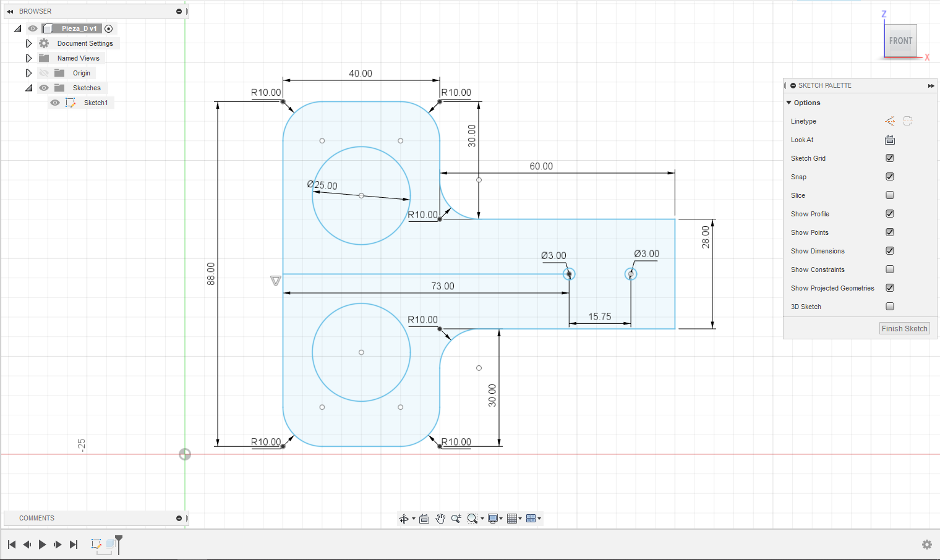The width and height of the screenshot is (940, 560).
Task: Collapse the Sketches node
Action: (x=28, y=88)
